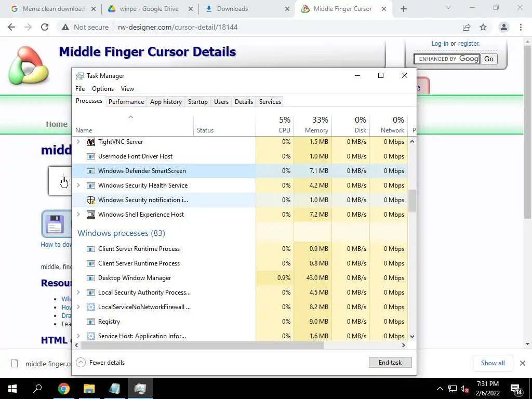Click the Windows Shell Experience Host icon
532x399 pixels.
point(90,215)
